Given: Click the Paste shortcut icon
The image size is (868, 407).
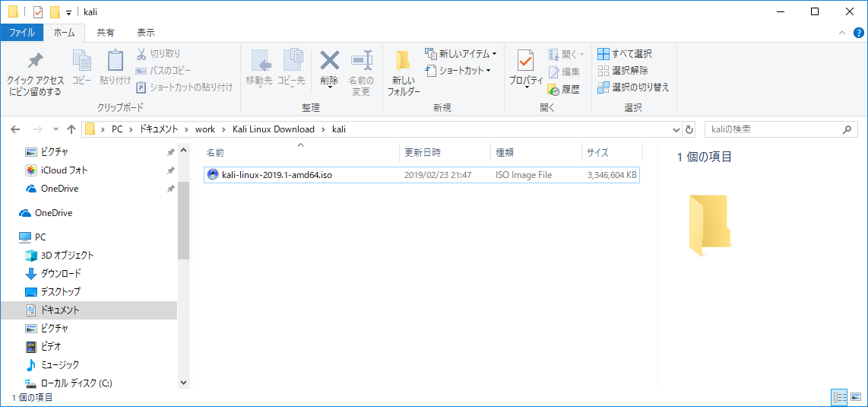Looking at the screenshot, I should 141,87.
